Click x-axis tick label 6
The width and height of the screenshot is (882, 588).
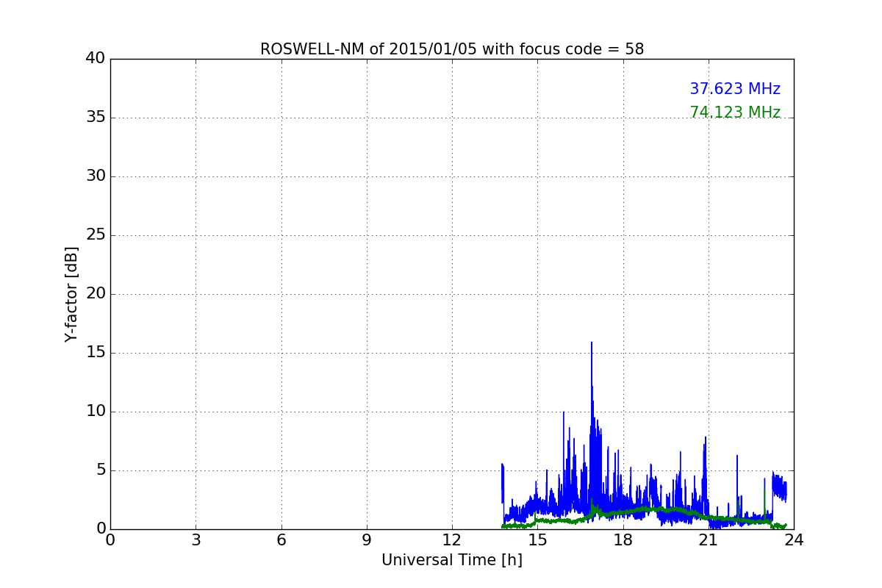click(x=282, y=539)
